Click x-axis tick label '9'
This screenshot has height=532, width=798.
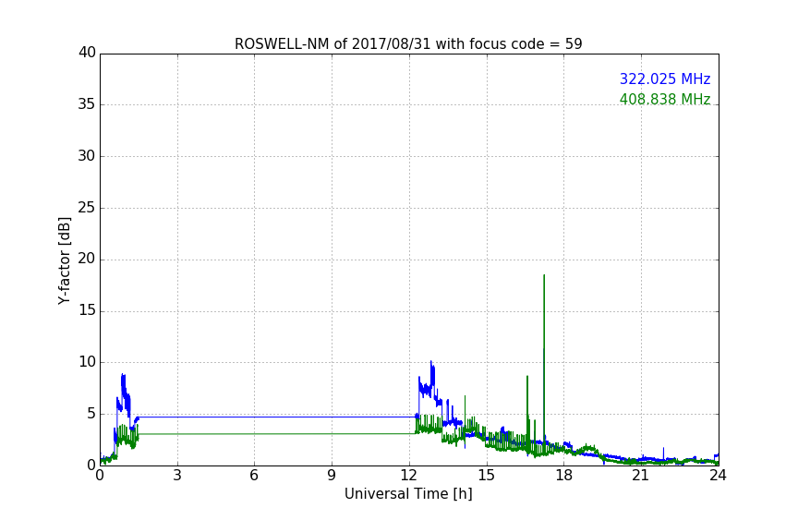[x=332, y=476]
